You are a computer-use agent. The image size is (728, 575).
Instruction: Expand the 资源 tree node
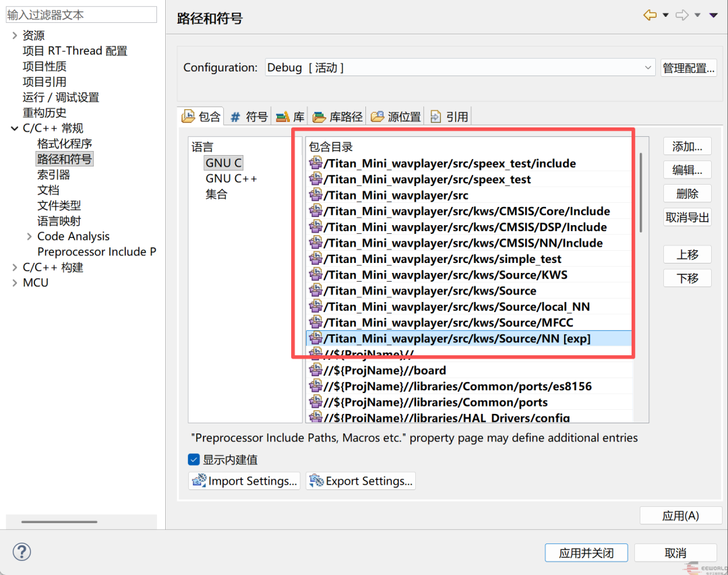pos(14,35)
